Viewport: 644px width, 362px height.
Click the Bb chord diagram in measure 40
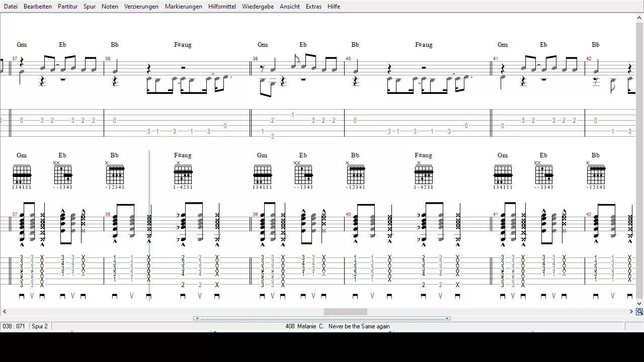(356, 175)
